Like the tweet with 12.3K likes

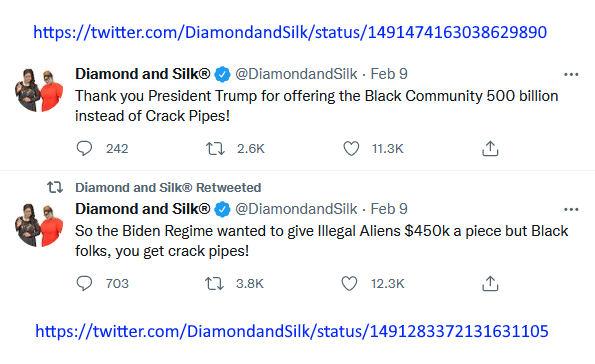click(x=349, y=284)
